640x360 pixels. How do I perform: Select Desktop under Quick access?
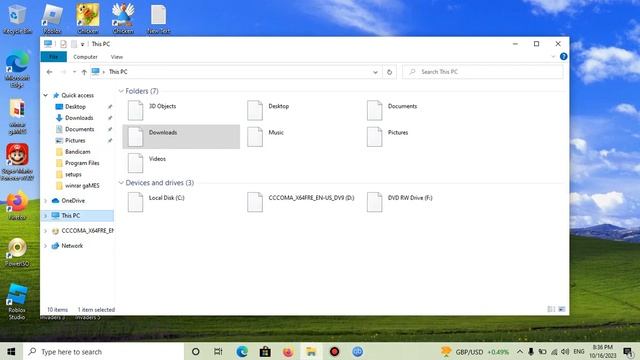[76, 107]
